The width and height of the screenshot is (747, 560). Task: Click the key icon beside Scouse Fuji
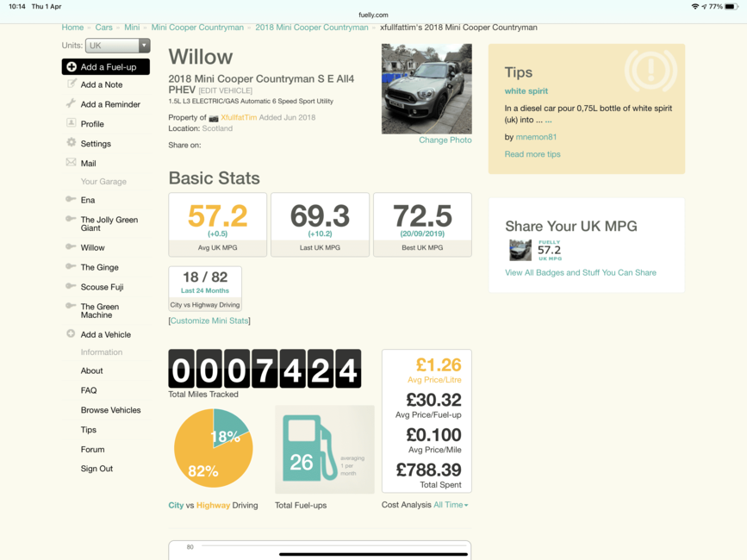(x=71, y=286)
